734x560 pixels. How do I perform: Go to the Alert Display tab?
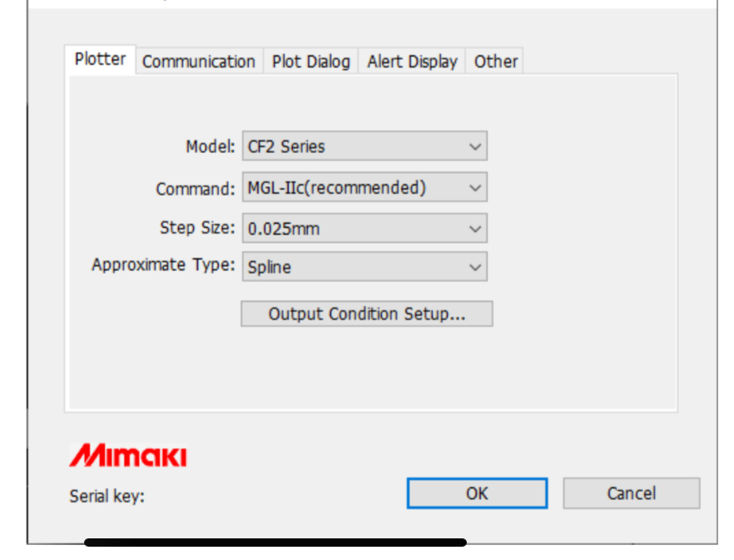click(412, 62)
